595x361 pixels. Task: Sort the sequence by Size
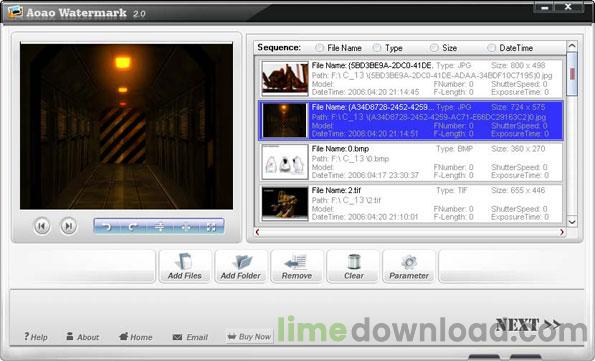[x=434, y=48]
